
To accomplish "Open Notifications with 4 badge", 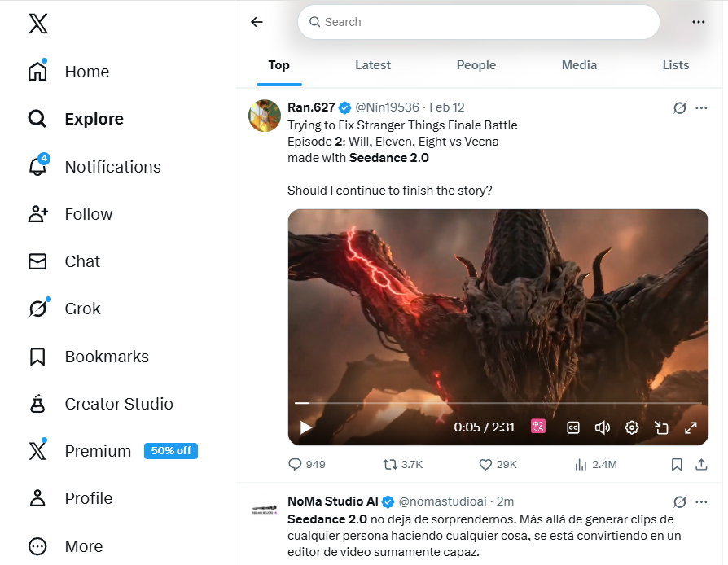I will click(94, 167).
